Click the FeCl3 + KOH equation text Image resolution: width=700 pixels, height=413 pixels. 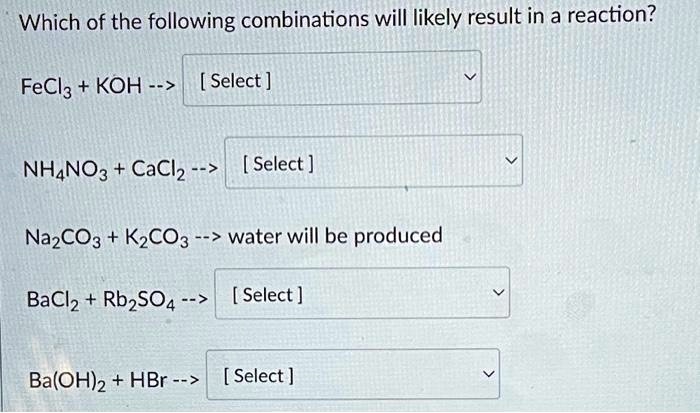[80, 82]
